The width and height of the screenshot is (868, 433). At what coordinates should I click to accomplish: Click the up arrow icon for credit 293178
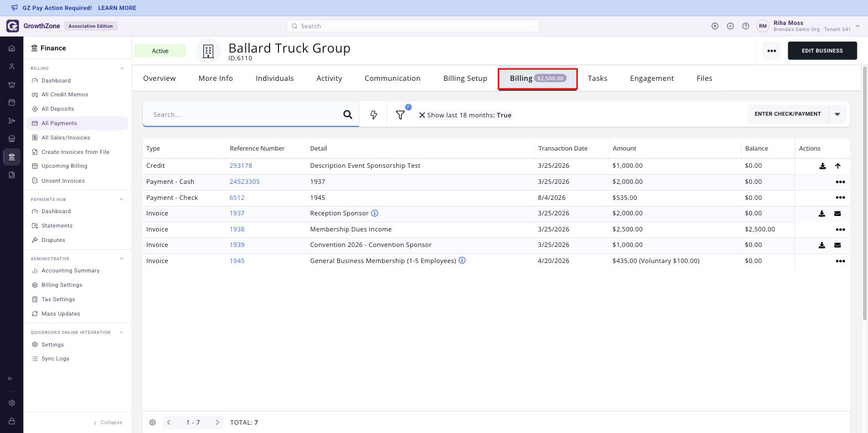(838, 166)
